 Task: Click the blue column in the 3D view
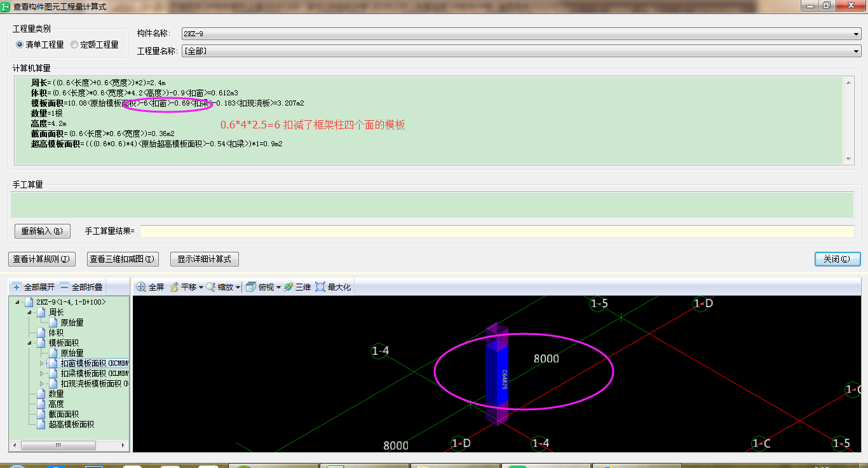point(497,375)
